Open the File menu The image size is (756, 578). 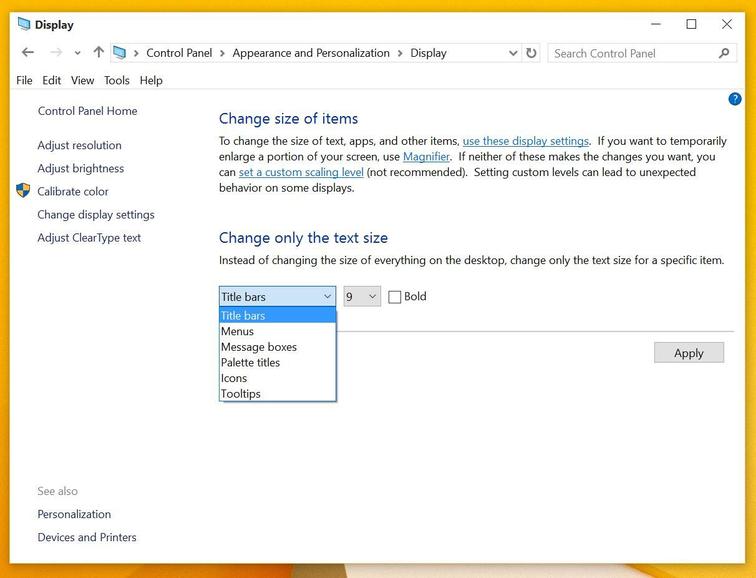point(24,81)
